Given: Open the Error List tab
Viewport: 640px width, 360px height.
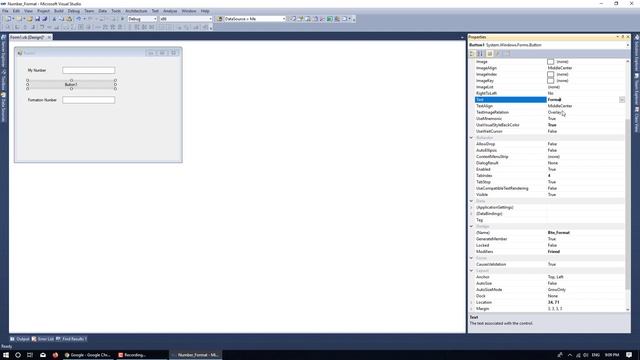Looking at the screenshot, I should 43,339.
